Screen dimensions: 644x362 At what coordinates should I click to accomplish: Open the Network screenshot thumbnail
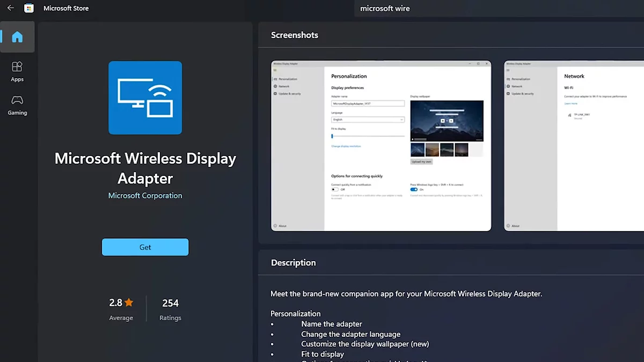click(574, 146)
